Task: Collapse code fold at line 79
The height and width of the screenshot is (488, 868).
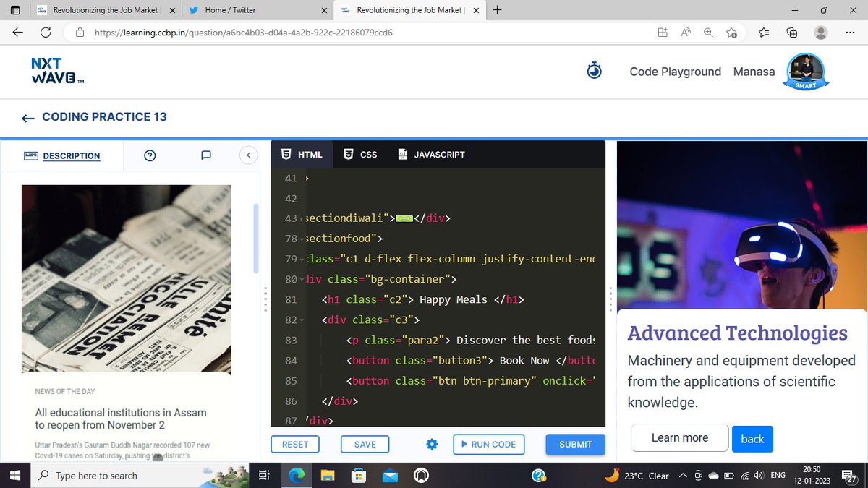Action: click(x=303, y=259)
